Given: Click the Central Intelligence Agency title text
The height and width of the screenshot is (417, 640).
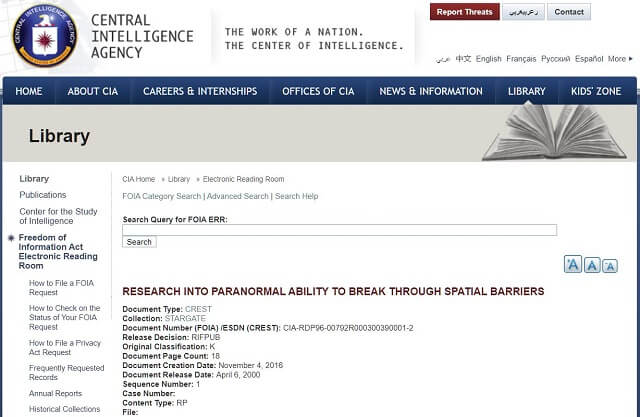Looking at the screenshot, I should tap(142, 36).
